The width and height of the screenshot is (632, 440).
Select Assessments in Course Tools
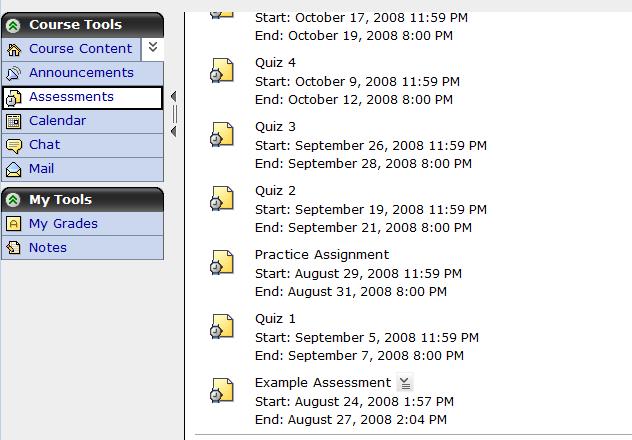pyautogui.click(x=71, y=97)
